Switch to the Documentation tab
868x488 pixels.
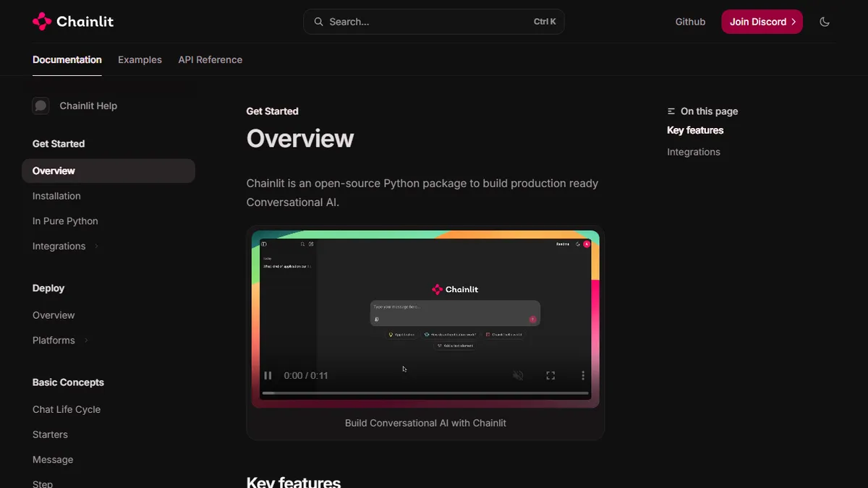tap(67, 60)
